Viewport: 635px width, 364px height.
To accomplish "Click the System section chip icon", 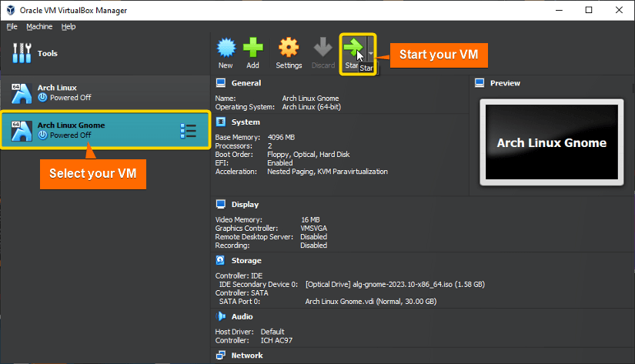I will [221, 122].
